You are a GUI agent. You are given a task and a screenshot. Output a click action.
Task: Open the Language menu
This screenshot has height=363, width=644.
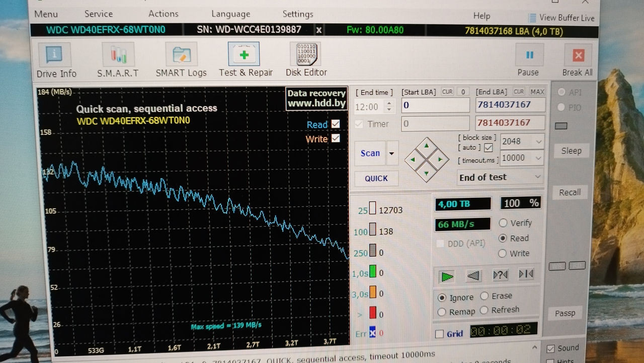(x=230, y=14)
